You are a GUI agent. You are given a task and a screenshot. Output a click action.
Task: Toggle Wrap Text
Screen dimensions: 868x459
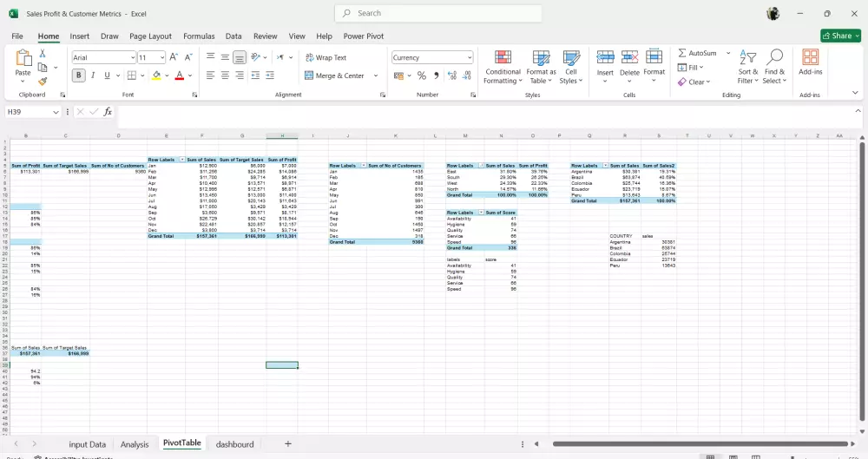pyautogui.click(x=325, y=57)
